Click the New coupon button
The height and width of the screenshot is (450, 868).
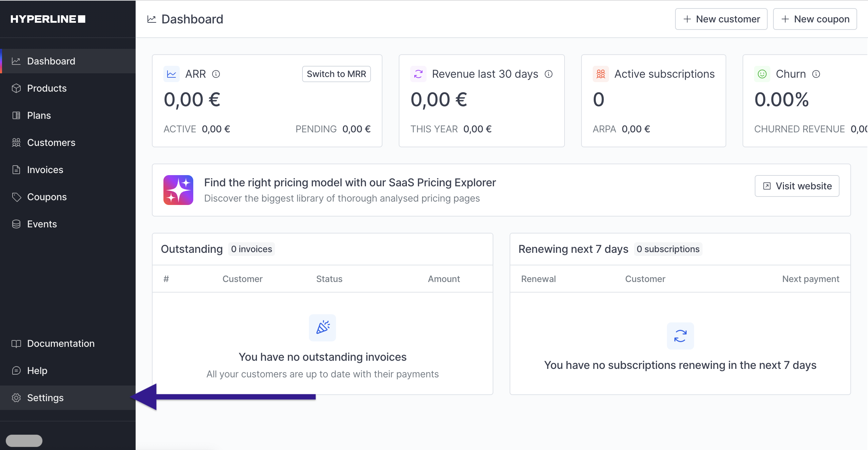(x=815, y=19)
